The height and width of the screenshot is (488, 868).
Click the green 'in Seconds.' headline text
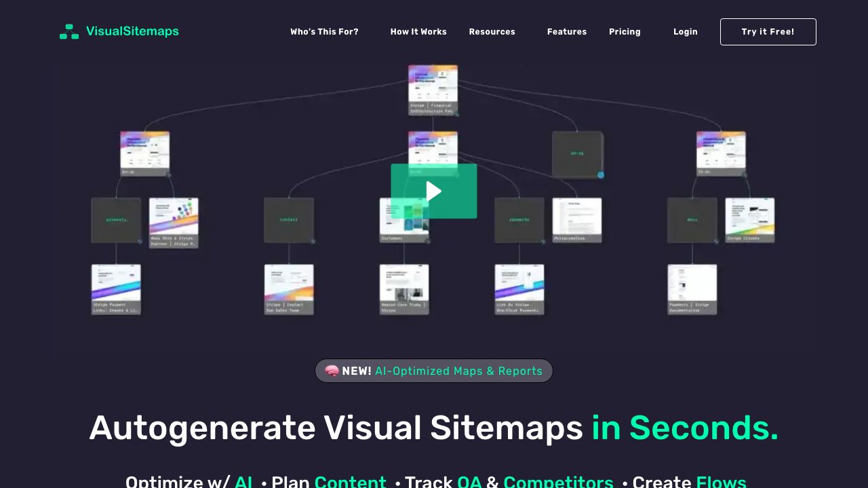point(685,428)
